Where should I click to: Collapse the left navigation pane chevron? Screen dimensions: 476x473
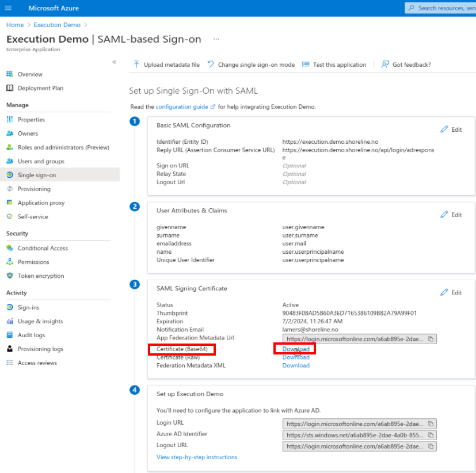pyautogui.click(x=114, y=62)
